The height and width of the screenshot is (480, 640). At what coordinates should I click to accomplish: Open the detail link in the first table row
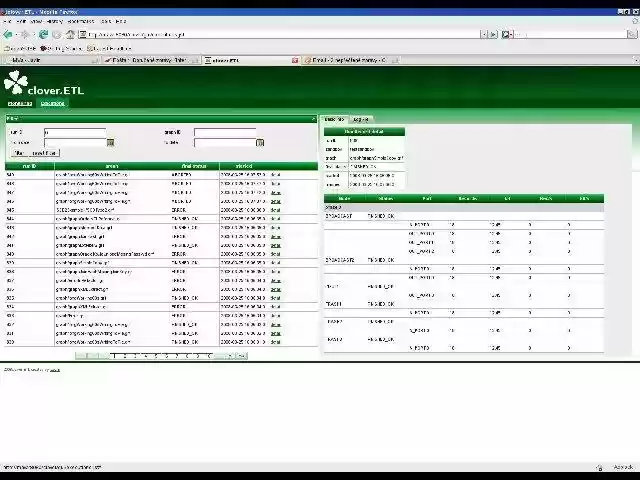click(275, 174)
